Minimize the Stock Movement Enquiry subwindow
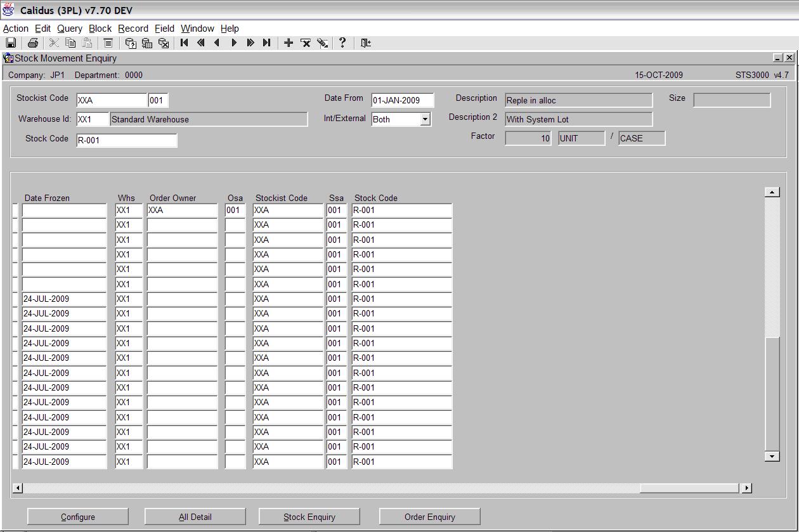799x532 pixels. [777, 58]
